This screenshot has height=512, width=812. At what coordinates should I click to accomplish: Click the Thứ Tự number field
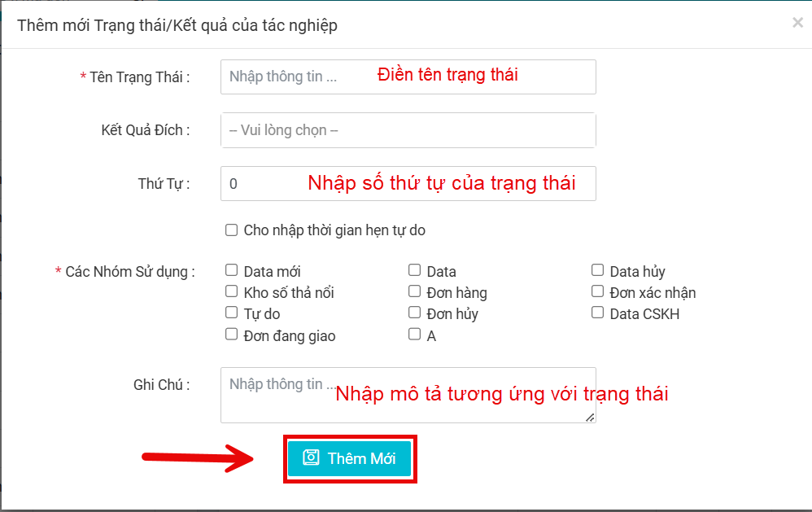408,183
